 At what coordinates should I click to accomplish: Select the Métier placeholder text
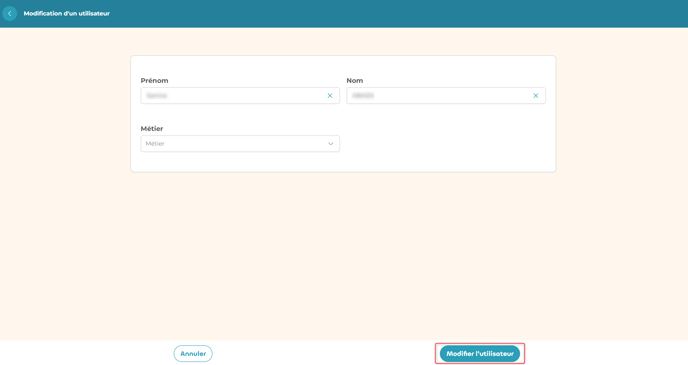(x=155, y=144)
